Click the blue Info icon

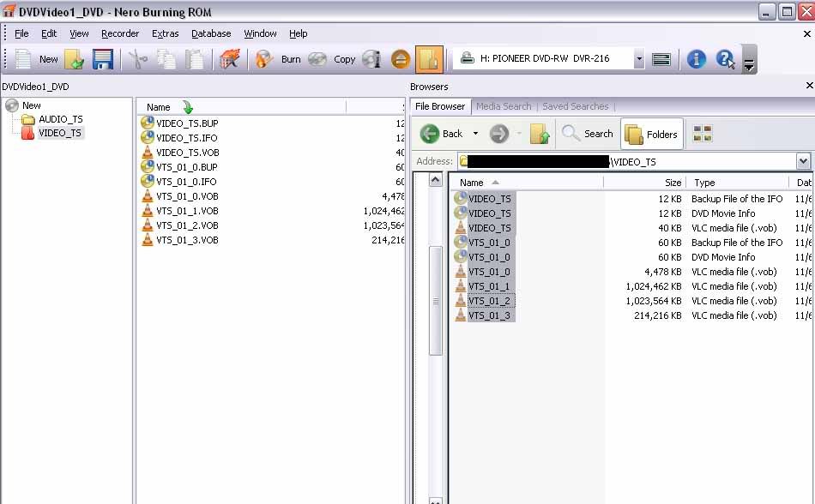(696, 59)
